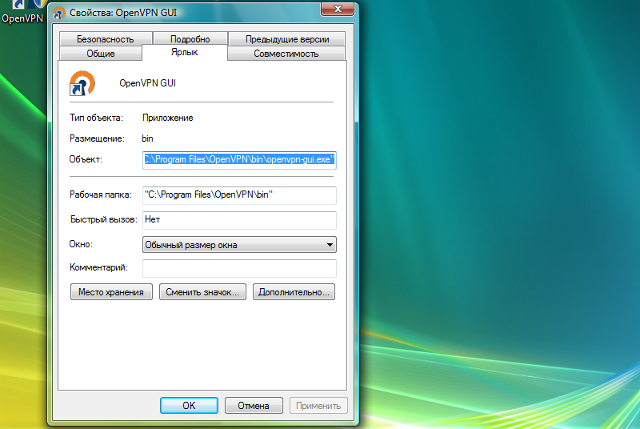640x429 pixels.
Task: Switch to the Подробно tab
Action: (x=190, y=39)
